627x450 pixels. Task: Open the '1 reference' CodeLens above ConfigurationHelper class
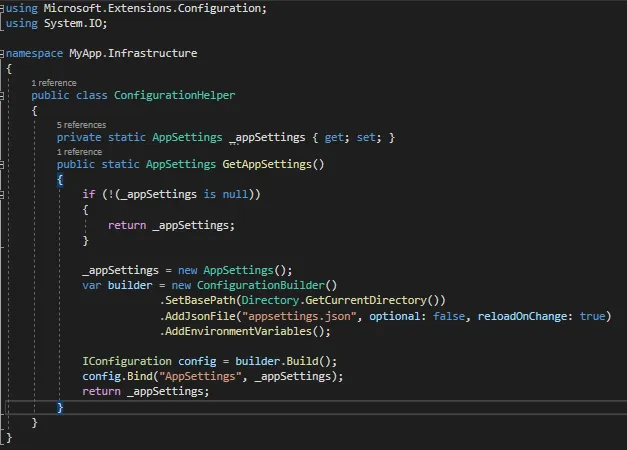click(x=54, y=83)
